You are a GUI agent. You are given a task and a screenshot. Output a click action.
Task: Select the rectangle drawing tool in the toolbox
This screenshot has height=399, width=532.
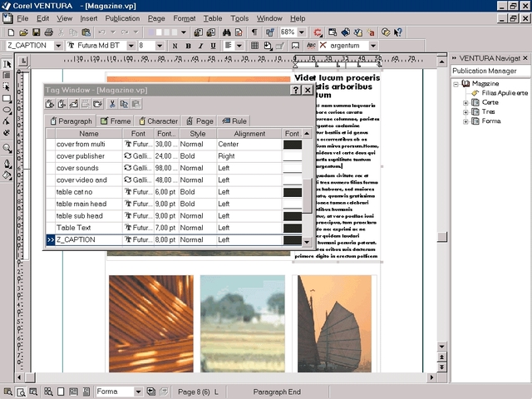(7, 99)
